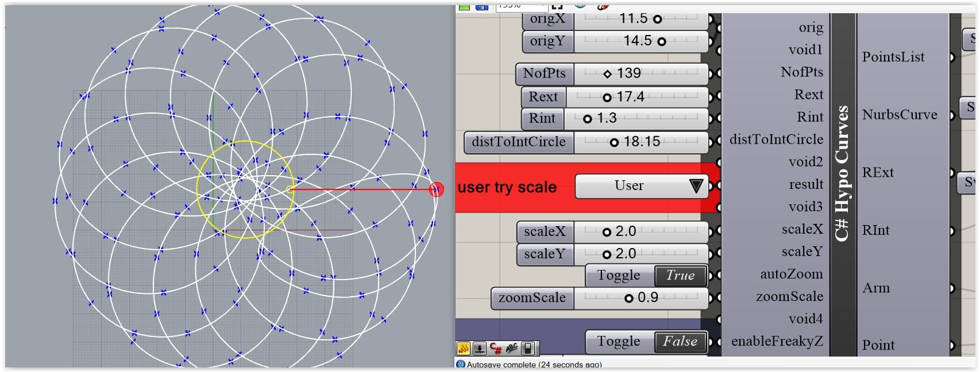Click the orig input parameter
The width and height of the screenshot is (980, 372).
click(x=811, y=28)
